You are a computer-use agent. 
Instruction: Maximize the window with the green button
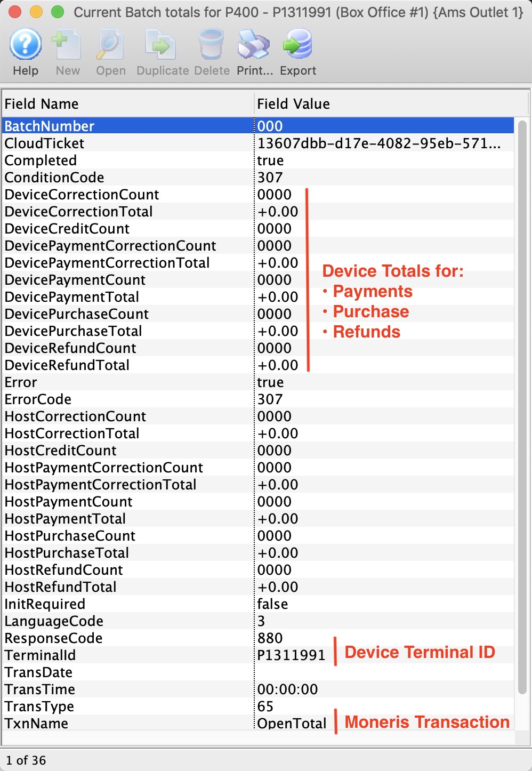click(58, 12)
